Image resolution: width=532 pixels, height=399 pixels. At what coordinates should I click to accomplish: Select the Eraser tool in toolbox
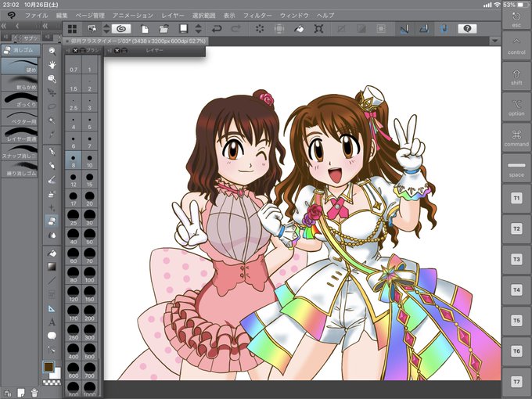click(52, 221)
